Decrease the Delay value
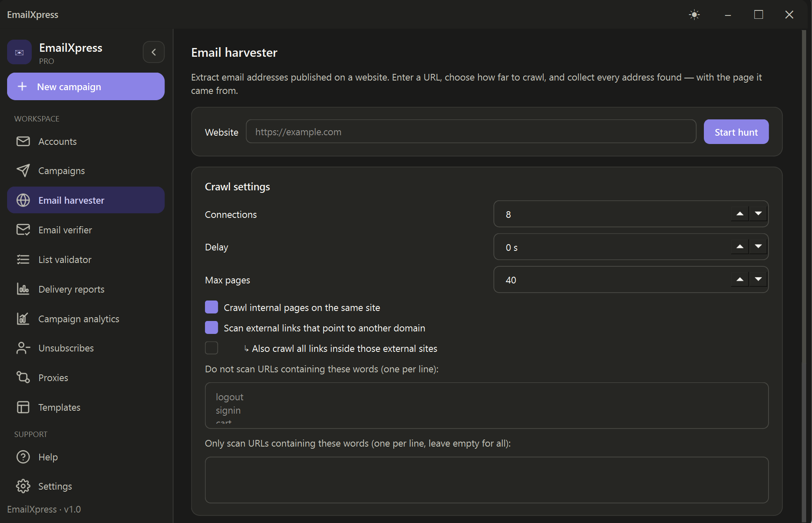The width and height of the screenshot is (812, 523). [x=758, y=247]
